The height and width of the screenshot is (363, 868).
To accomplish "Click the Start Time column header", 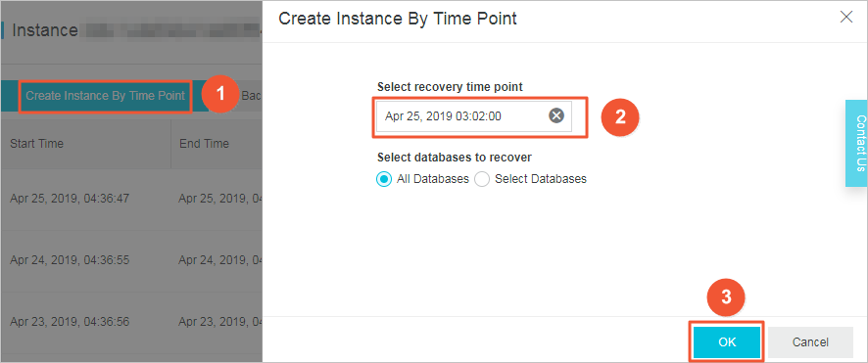I will [x=36, y=144].
